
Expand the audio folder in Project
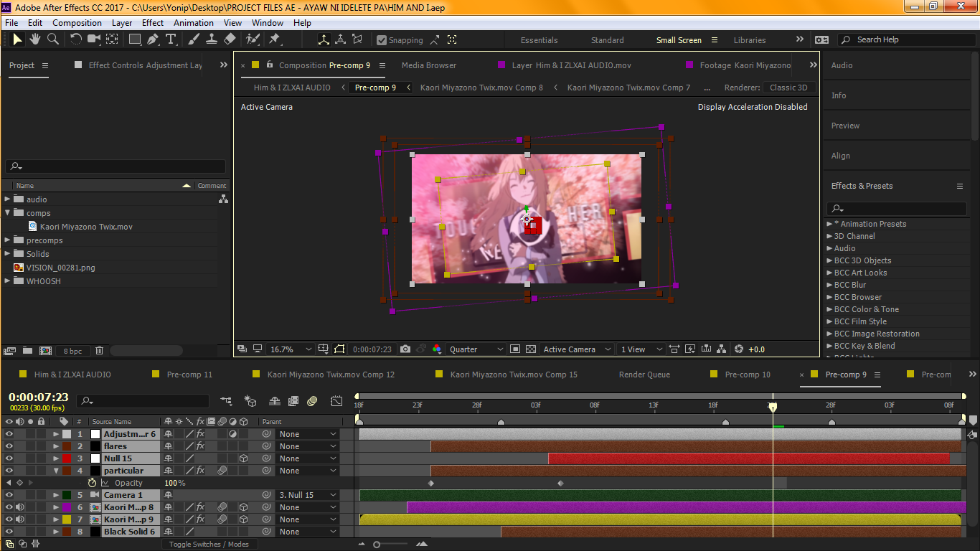pyautogui.click(x=8, y=199)
